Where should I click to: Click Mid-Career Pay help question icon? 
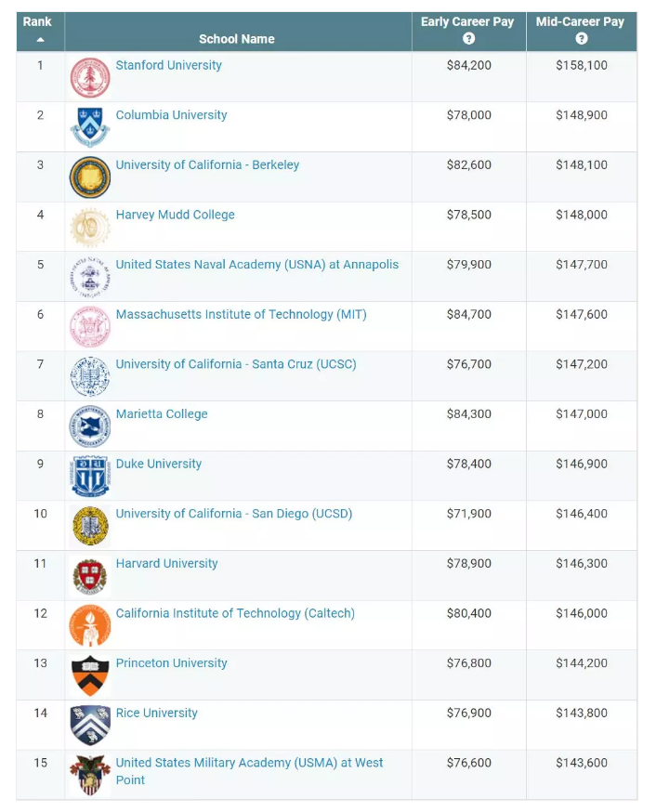click(582, 38)
